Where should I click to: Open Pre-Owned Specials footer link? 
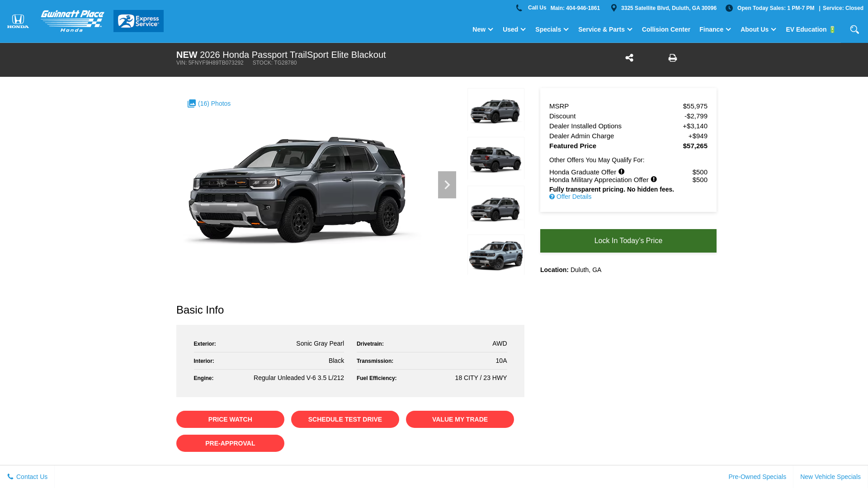pos(757,477)
